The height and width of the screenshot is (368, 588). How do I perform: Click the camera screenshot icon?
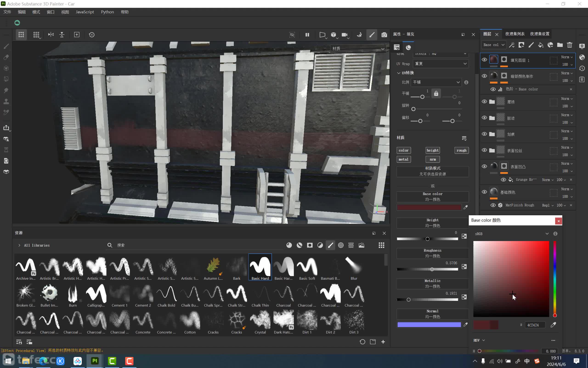pyautogui.click(x=384, y=34)
